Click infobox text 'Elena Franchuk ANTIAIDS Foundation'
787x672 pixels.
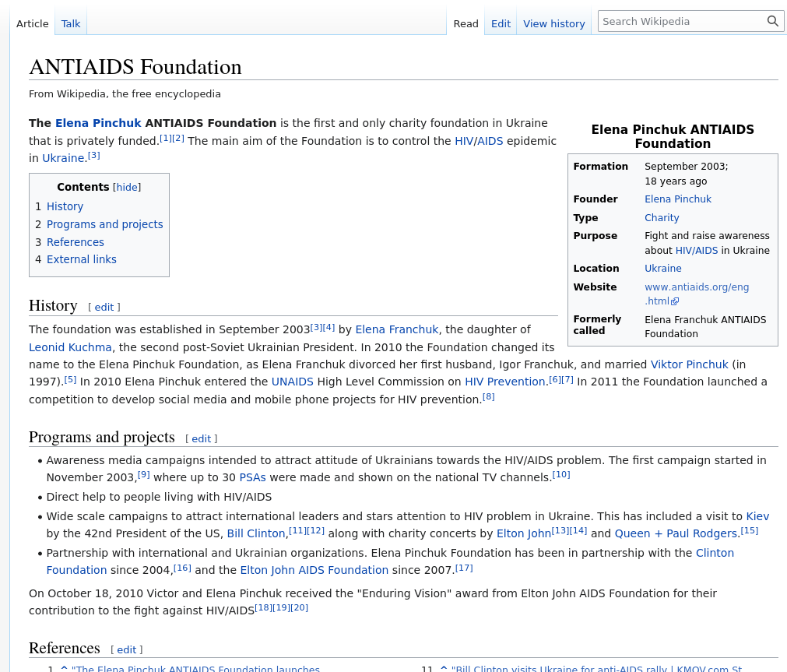(705, 327)
